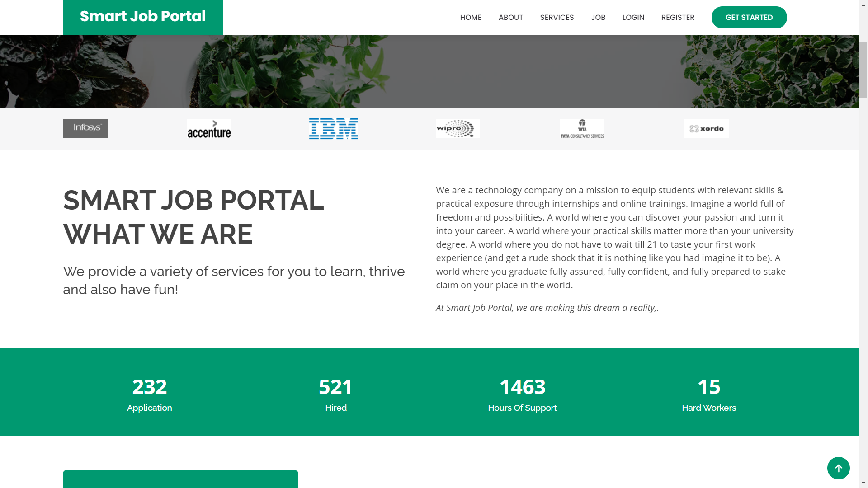Select the JOB navigation link

(x=598, y=17)
